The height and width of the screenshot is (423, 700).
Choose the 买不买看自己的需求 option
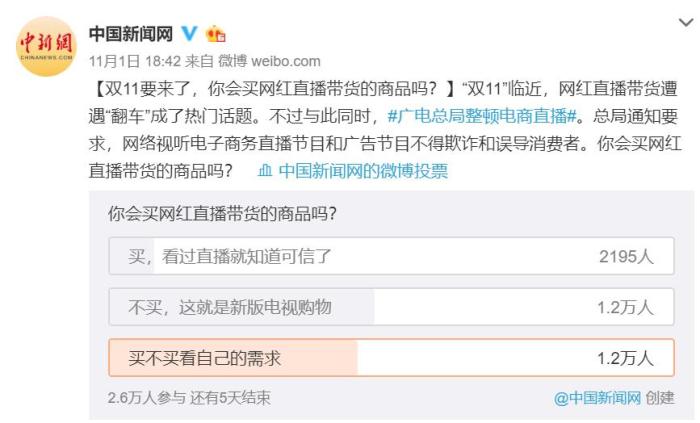click(x=205, y=357)
